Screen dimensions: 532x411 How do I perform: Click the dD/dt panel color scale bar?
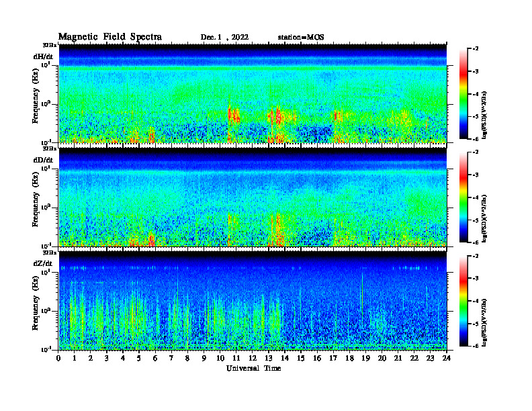click(x=463, y=197)
